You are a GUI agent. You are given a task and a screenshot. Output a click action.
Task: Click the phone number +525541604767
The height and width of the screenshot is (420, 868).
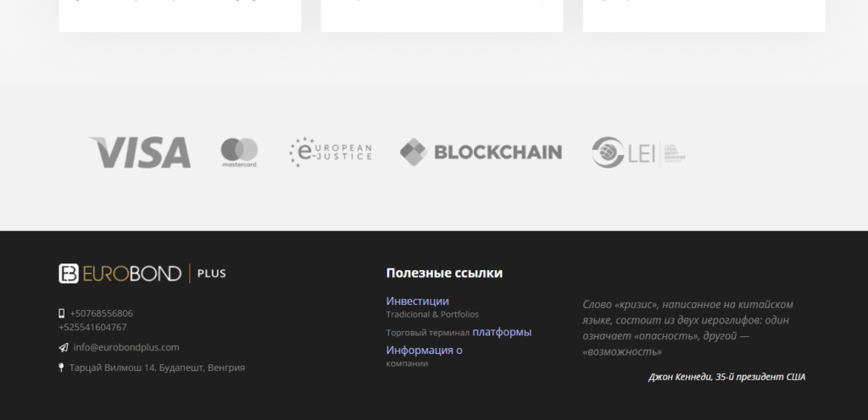[93, 327]
